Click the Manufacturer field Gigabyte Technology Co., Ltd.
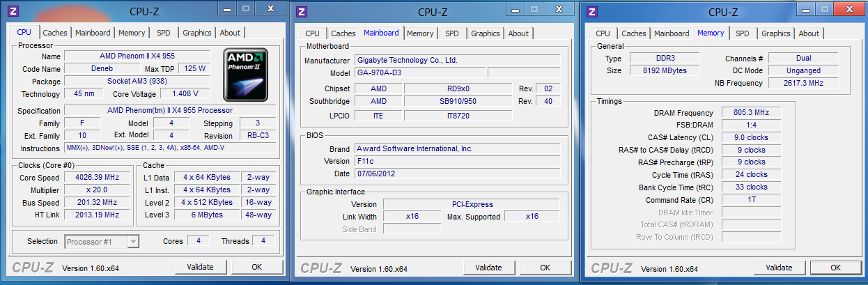This screenshot has width=868, height=285. (x=457, y=60)
